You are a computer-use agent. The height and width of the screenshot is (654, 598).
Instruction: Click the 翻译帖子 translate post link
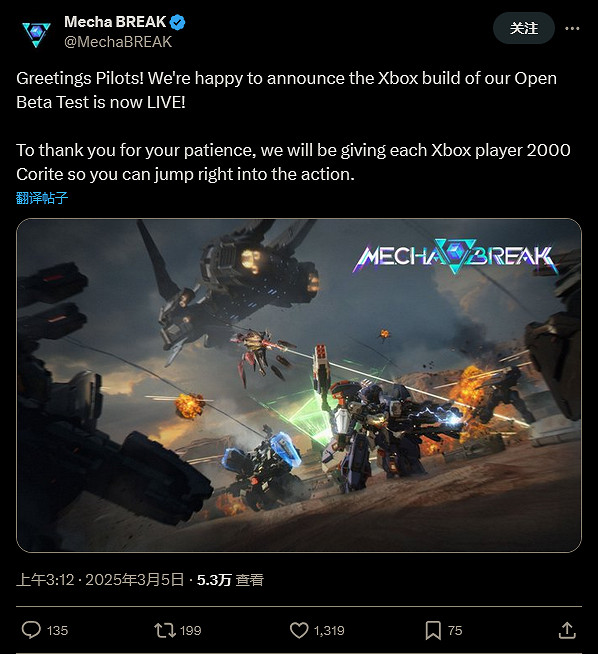tap(42, 198)
